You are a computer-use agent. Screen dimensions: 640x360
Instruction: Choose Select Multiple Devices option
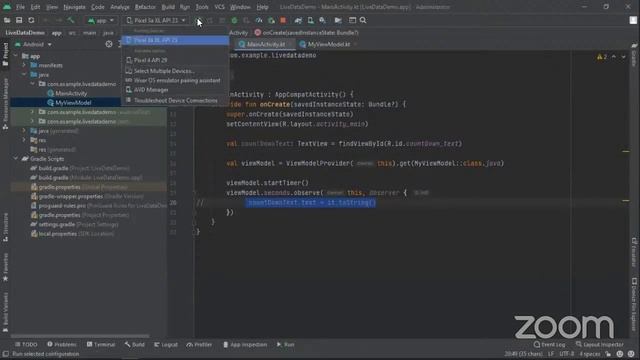pos(175,71)
